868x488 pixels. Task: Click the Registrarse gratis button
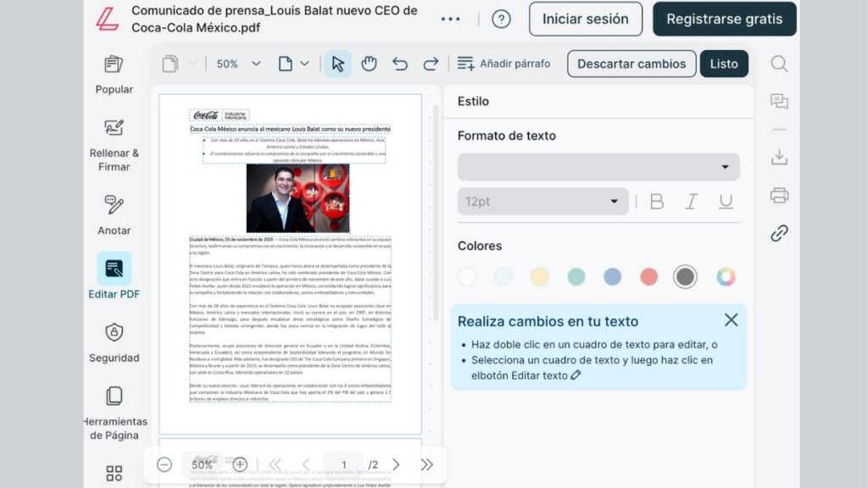[725, 19]
